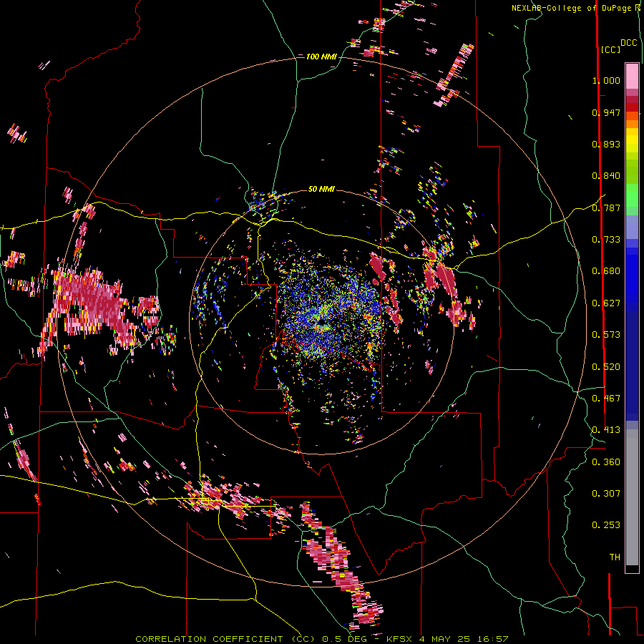Click the radar site at sweep center

pyautogui.click(x=322, y=323)
